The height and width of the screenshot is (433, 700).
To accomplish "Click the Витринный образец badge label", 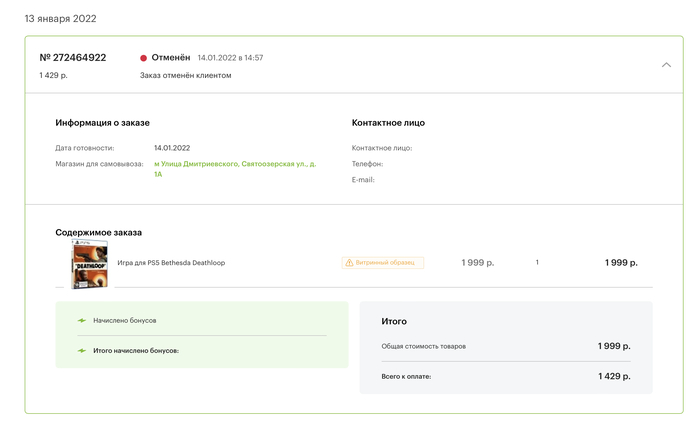I will [x=389, y=263].
